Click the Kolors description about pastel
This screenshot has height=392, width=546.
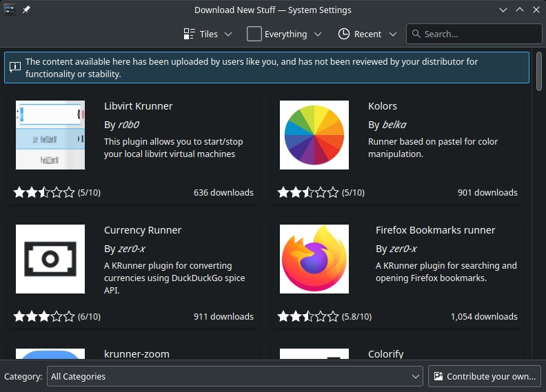click(433, 148)
